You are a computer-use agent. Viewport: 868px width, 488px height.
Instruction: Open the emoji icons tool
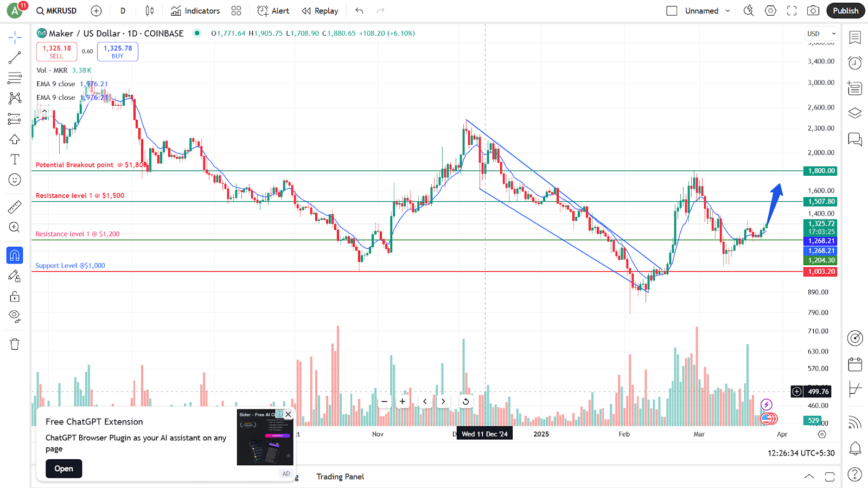(15, 179)
